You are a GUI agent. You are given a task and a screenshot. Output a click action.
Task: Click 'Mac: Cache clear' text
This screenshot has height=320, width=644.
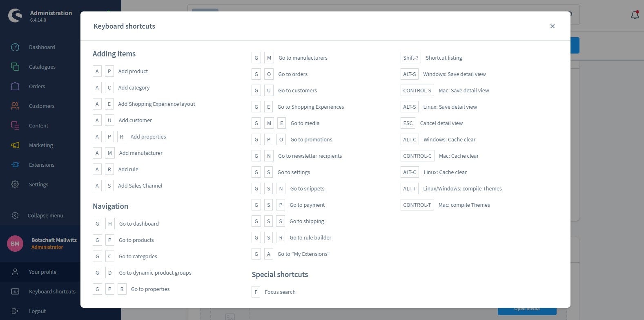459,156
